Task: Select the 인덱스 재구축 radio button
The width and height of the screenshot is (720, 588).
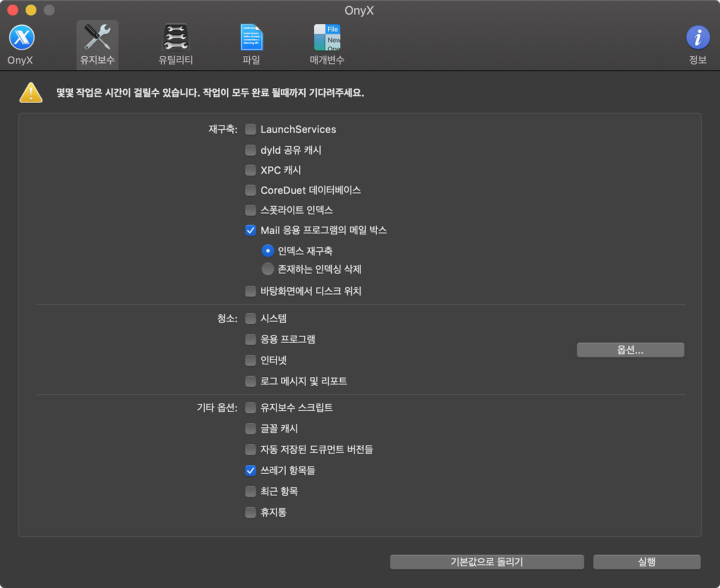Action: [268, 251]
